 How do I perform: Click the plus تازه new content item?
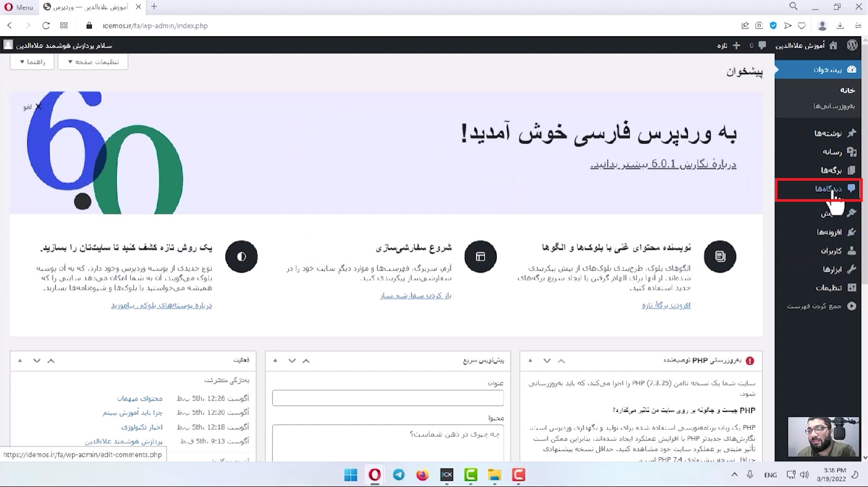[729, 46]
